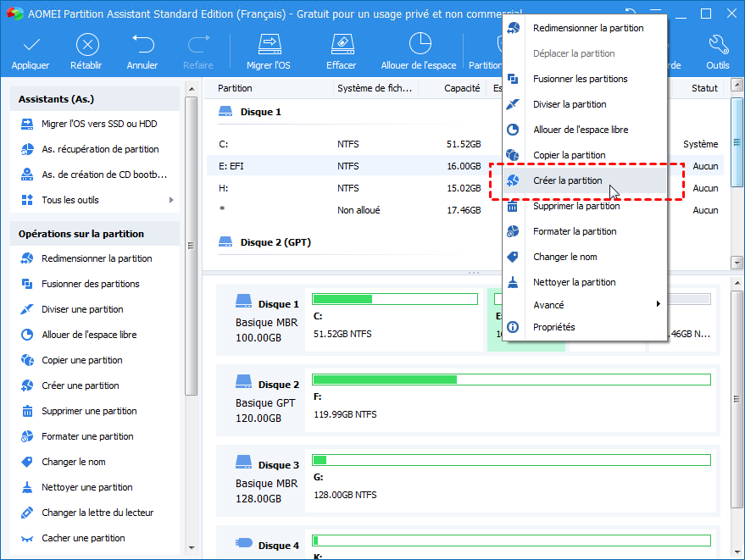The image size is (745, 560).
Task: Click the Tous les outils grid icon
Action: (x=27, y=200)
